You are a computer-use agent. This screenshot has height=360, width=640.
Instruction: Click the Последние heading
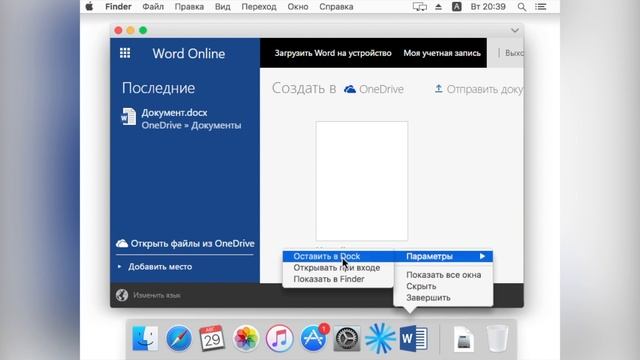tap(158, 88)
